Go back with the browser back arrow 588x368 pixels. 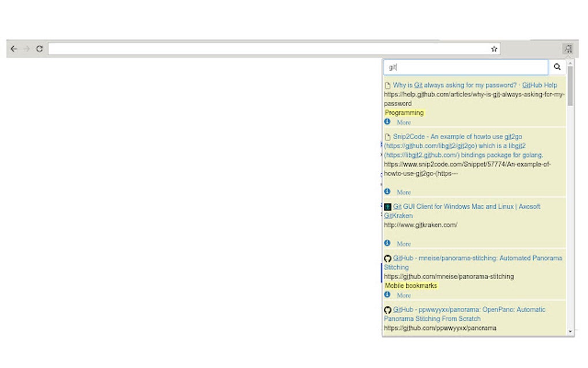14,49
